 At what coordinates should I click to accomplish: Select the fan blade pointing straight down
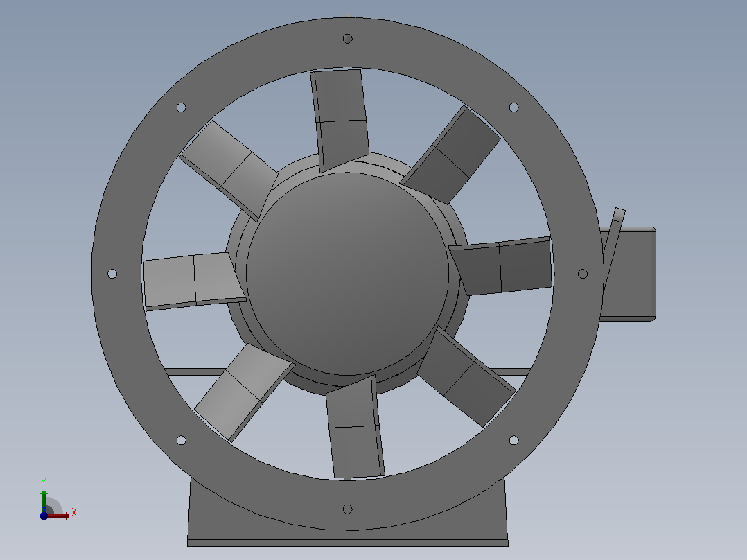[x=355, y=426]
